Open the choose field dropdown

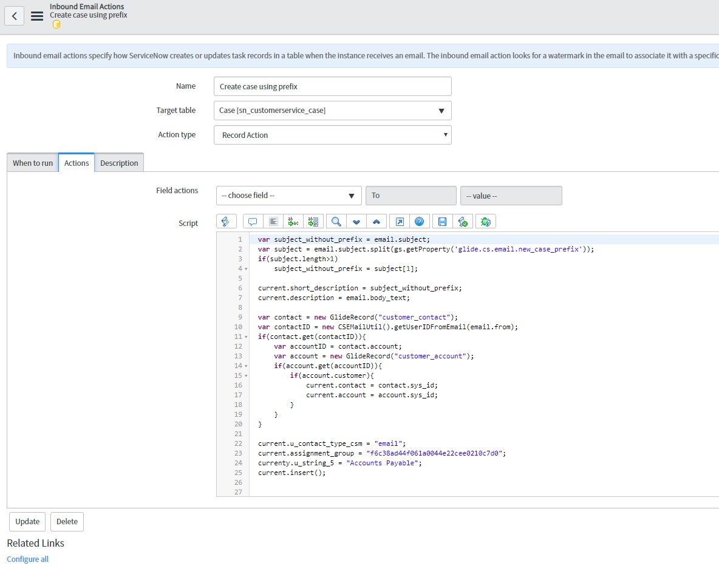pyautogui.click(x=289, y=196)
